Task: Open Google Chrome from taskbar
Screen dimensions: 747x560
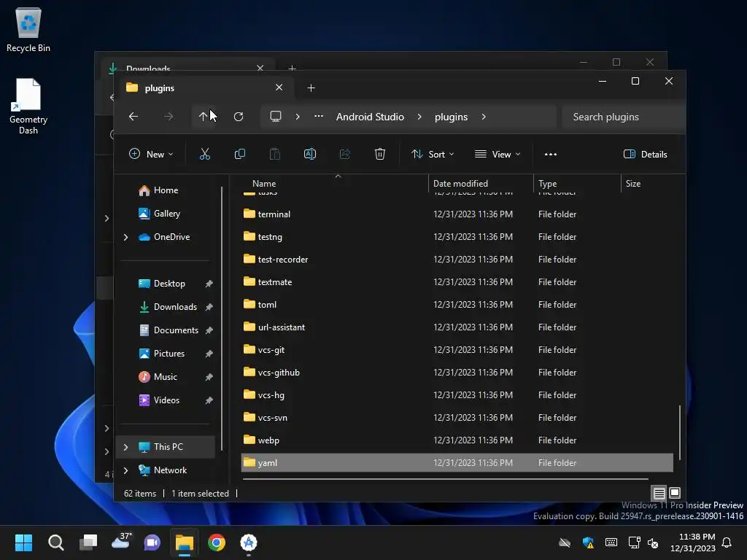Action: coord(216,542)
